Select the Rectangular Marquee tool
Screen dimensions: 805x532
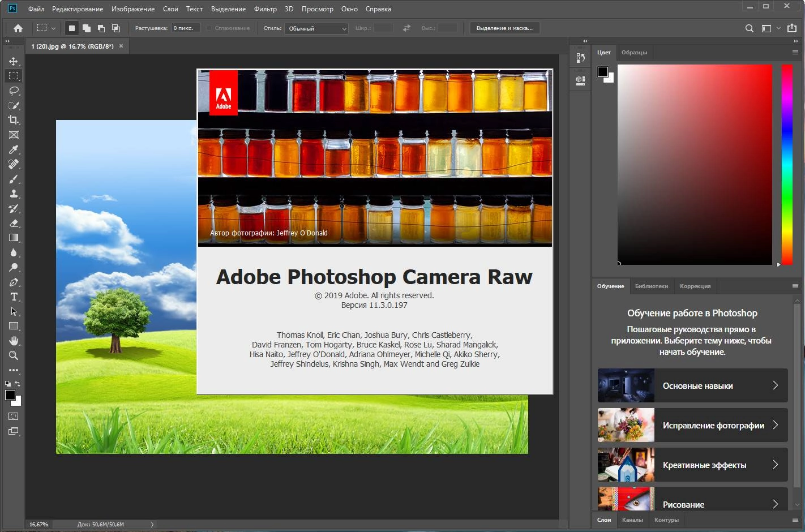[x=14, y=76]
